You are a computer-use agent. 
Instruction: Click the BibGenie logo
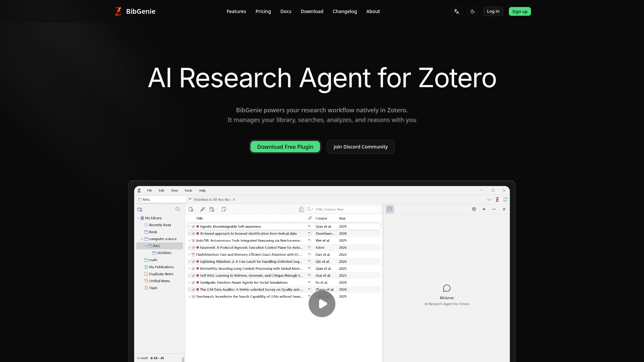pos(135,11)
